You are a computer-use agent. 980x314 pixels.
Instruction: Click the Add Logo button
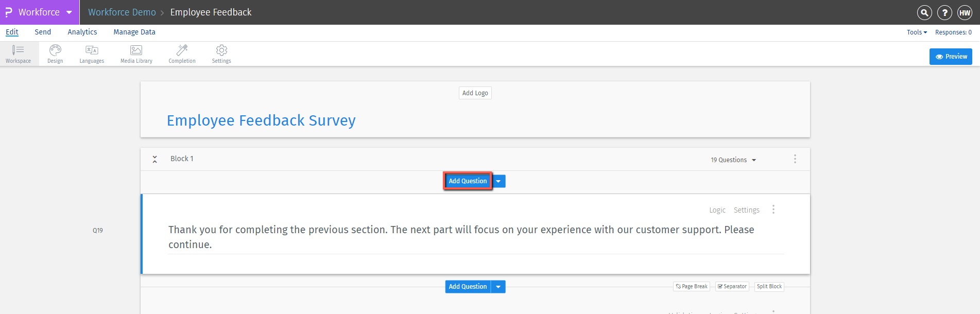(475, 93)
